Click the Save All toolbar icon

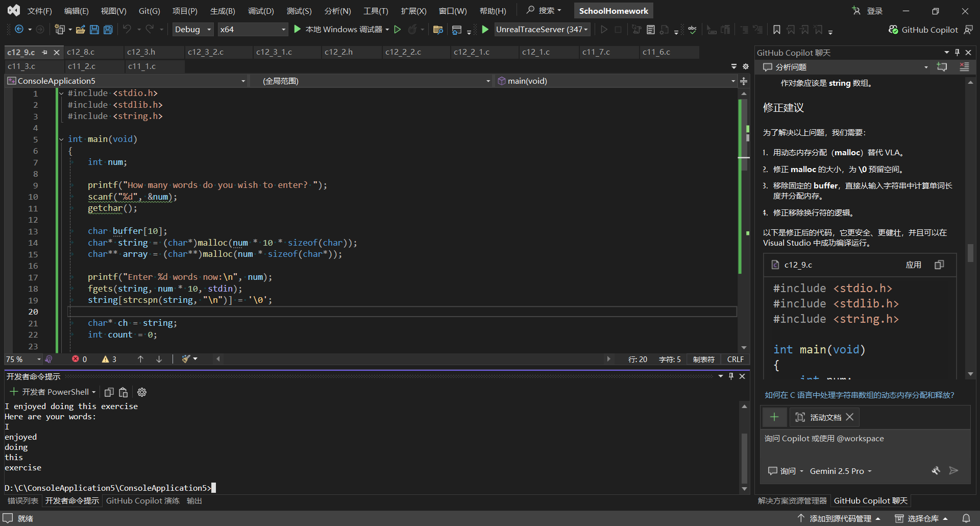click(x=108, y=30)
